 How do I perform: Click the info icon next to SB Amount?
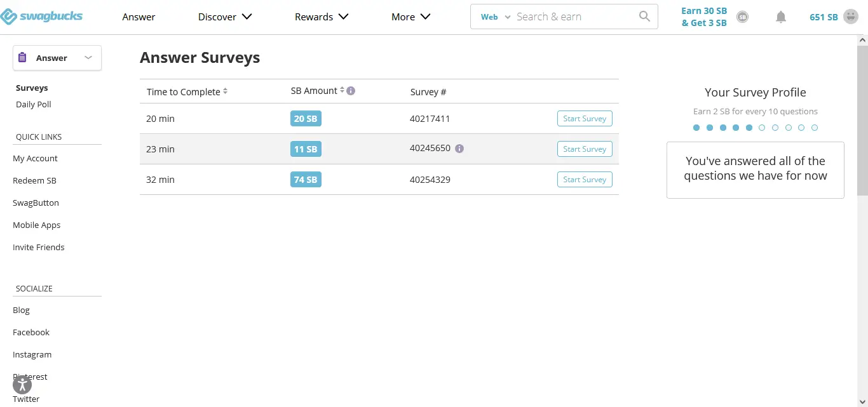[351, 90]
